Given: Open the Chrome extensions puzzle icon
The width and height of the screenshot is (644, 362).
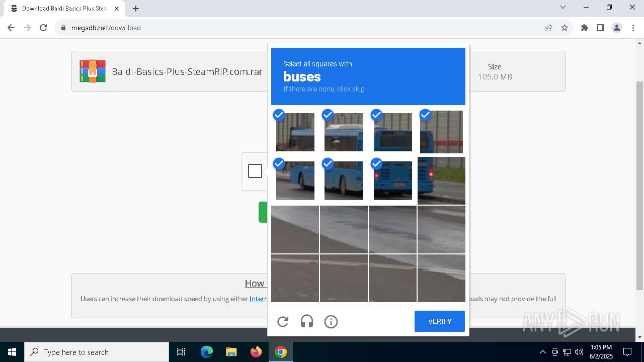Looking at the screenshot, I should click(585, 28).
